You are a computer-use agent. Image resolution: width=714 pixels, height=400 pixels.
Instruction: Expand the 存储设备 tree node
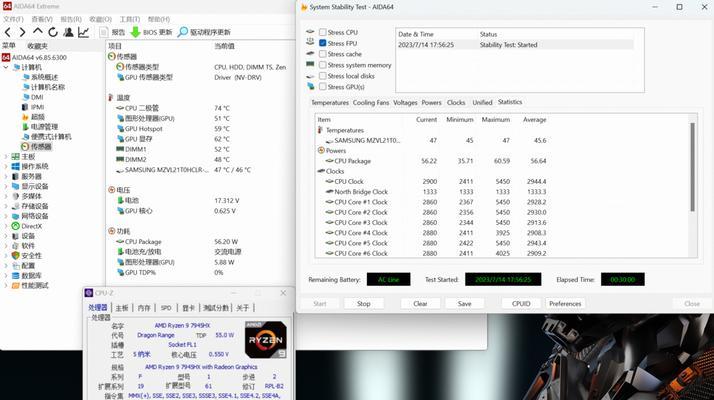click(x=6, y=206)
